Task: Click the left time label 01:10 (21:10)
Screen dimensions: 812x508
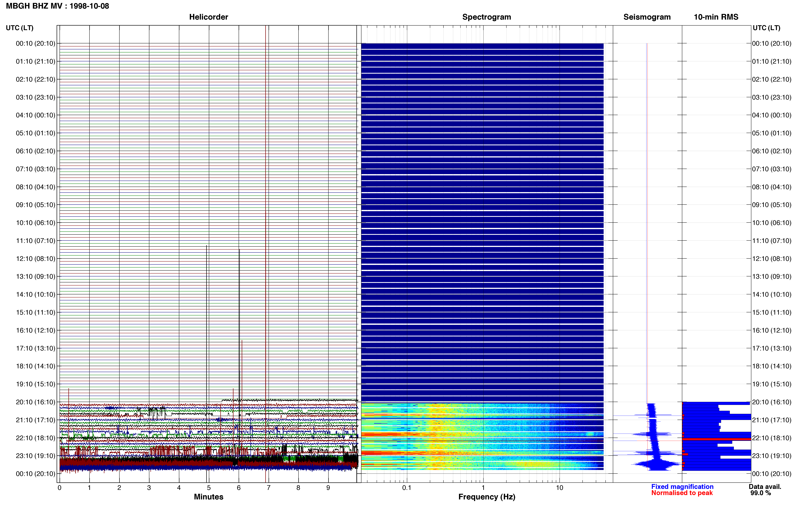Action: [36, 61]
